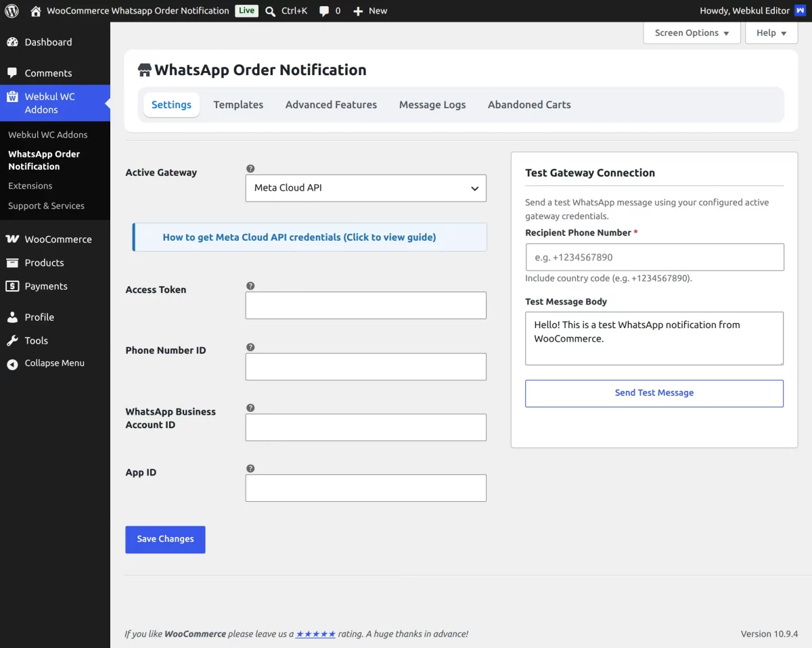The width and height of the screenshot is (812, 648).
Task: Click into the Test Message Body textarea
Action: pyautogui.click(x=654, y=338)
